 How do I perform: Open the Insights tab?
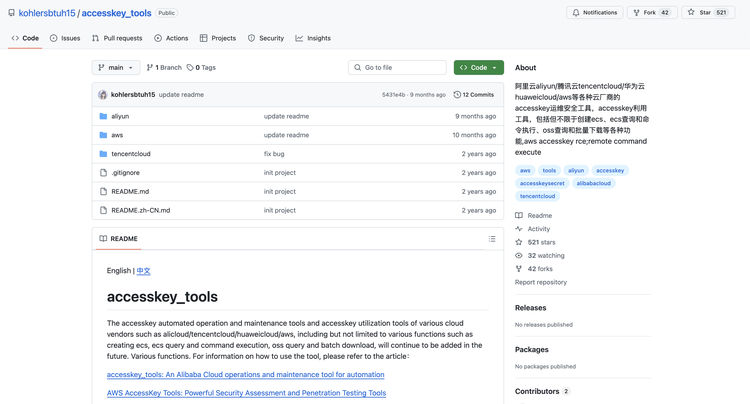[313, 38]
